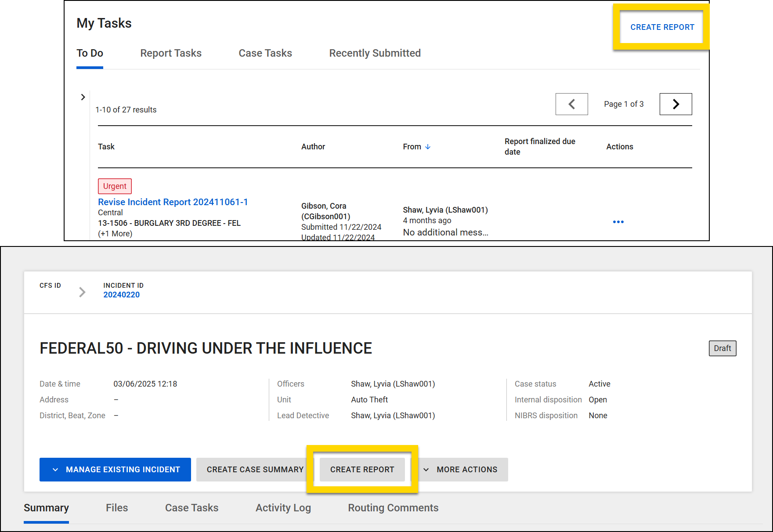Click the Create Case Summary button
Image resolution: width=773 pixels, height=532 pixels.
click(255, 469)
